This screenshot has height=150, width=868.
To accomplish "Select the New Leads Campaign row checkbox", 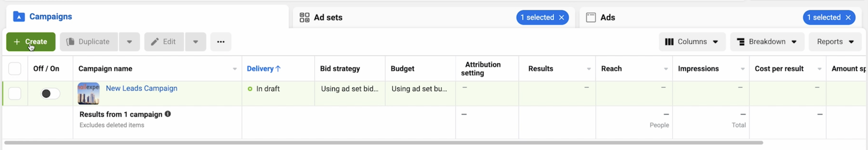I will (15, 93).
